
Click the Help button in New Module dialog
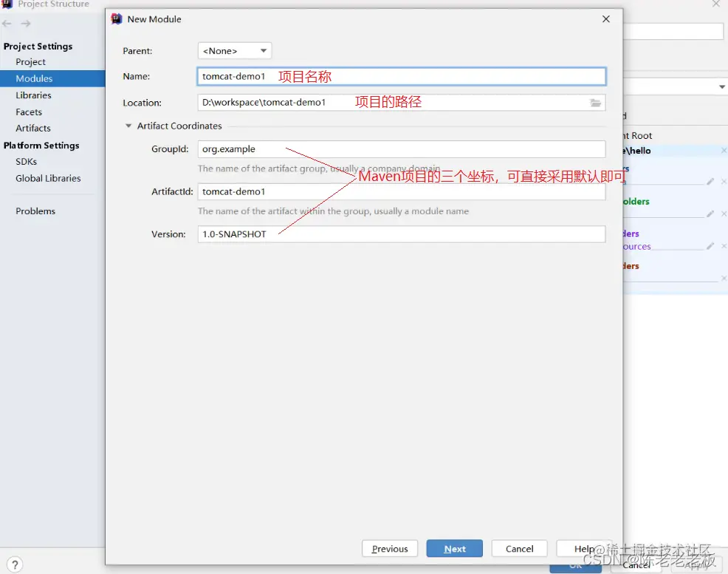584,548
